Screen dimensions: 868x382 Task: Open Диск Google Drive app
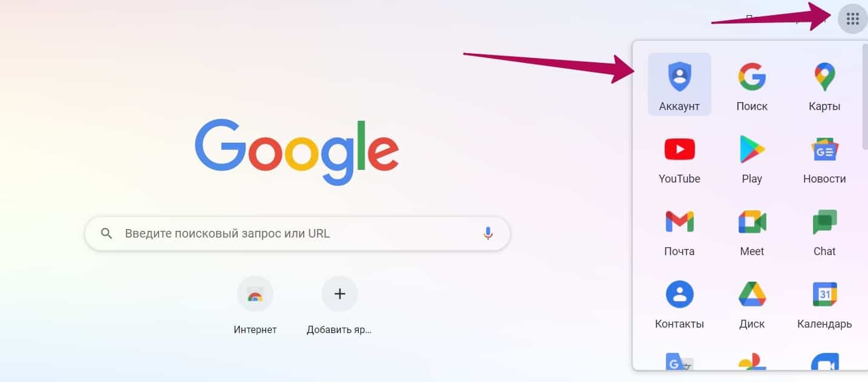click(x=752, y=302)
